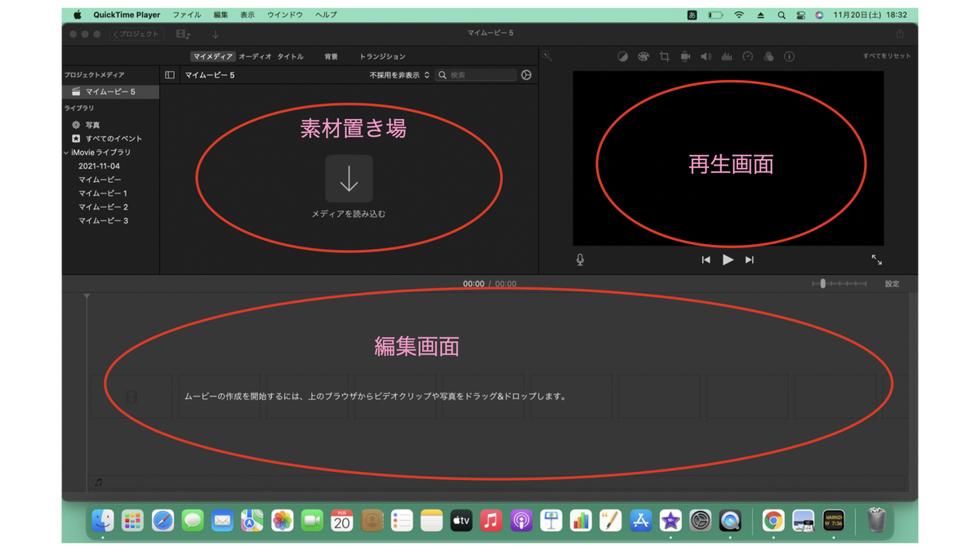Click Spotlight search icon in menu bar
The width and height of the screenshot is (980, 551).
point(782,15)
